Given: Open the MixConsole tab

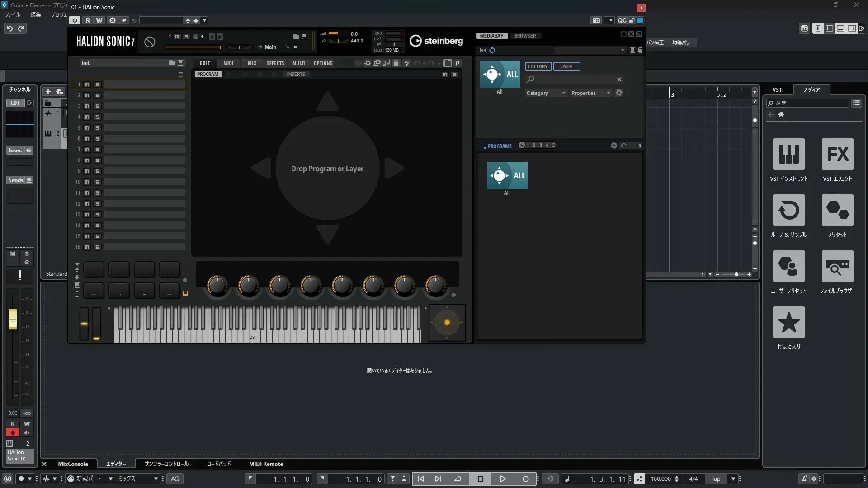Looking at the screenshot, I should 73,464.
